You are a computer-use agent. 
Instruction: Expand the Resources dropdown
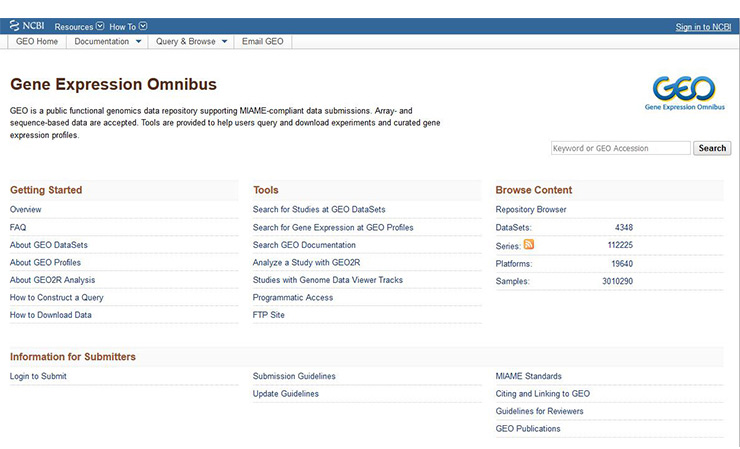point(79,26)
